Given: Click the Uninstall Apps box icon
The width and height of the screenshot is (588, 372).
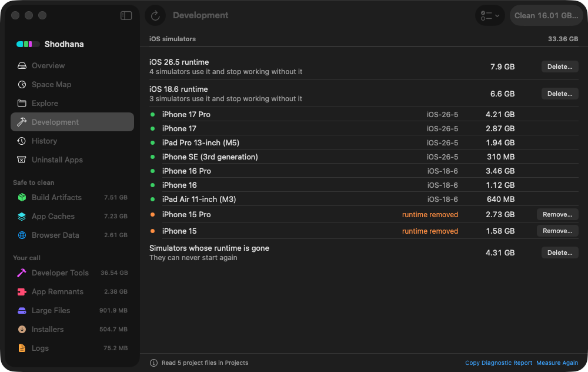Looking at the screenshot, I should click(22, 160).
